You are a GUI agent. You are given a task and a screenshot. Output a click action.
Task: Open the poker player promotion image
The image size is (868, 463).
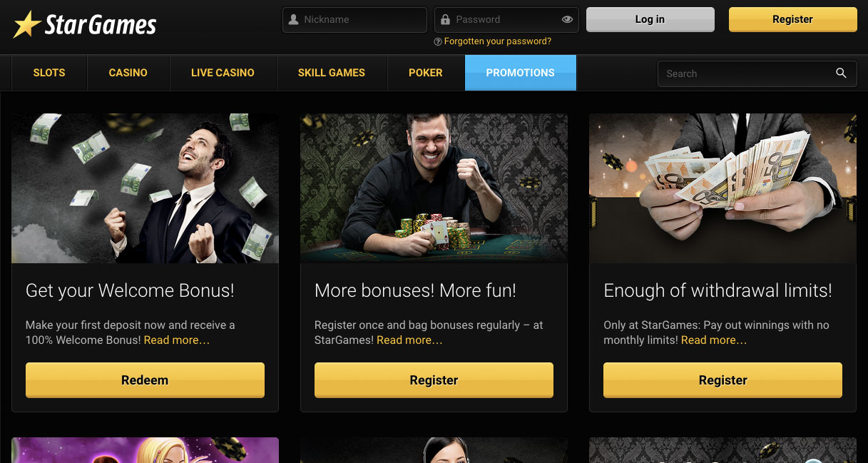[x=434, y=188]
